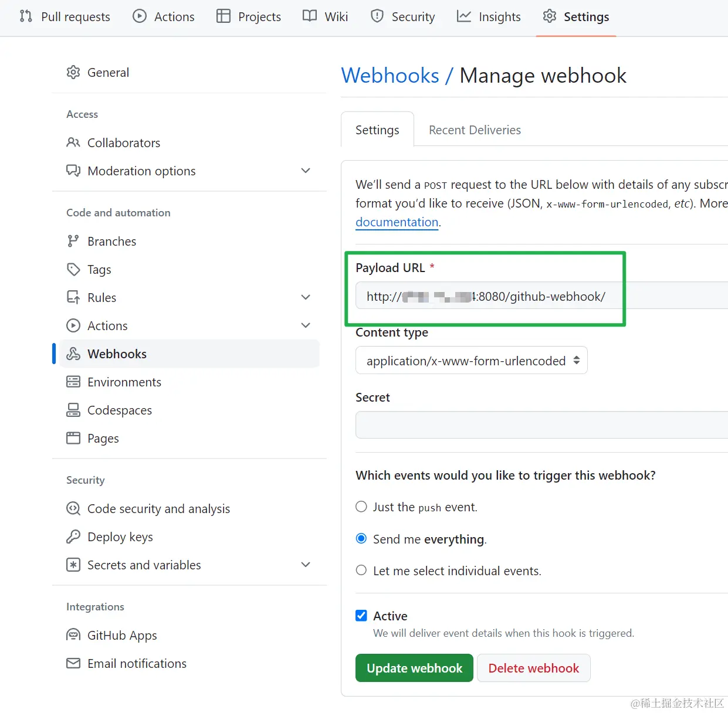Image resolution: width=728 pixels, height=713 pixels.
Task: Open the Content type dropdown
Action: 472,361
